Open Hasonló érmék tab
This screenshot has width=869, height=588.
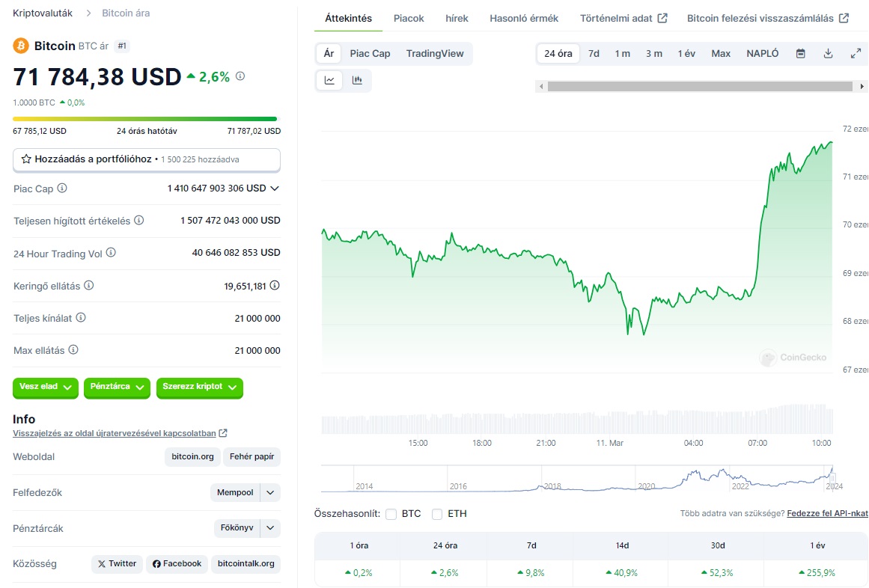tap(524, 18)
